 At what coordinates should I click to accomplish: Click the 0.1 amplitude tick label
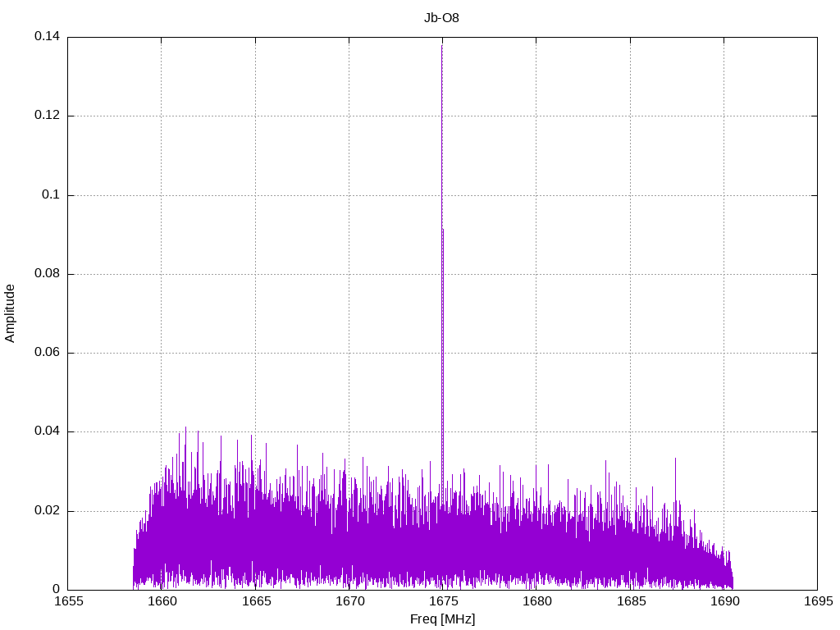[50, 195]
